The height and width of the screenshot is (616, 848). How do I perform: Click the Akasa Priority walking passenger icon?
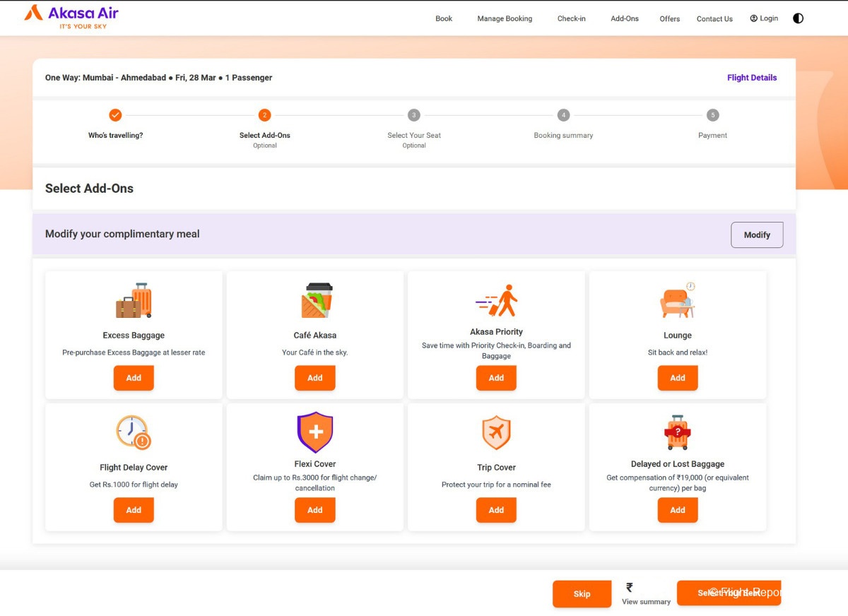pos(496,300)
